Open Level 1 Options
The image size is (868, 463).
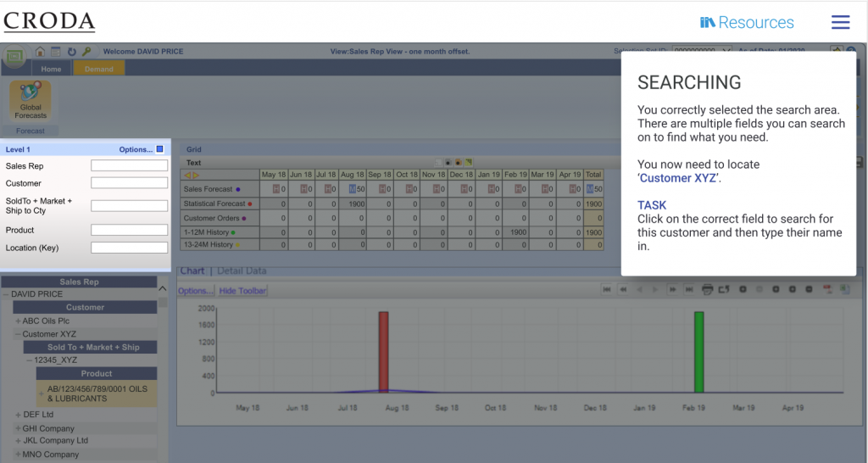(x=136, y=149)
